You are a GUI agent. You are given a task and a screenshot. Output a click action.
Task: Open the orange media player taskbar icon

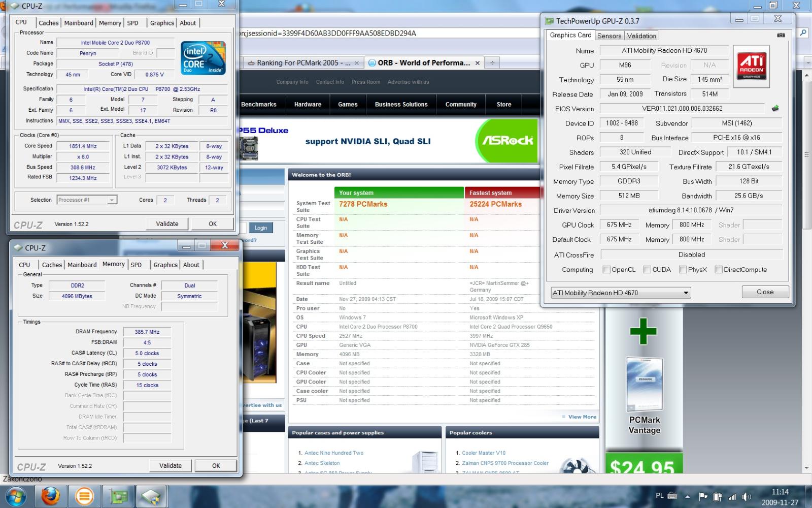(84, 496)
